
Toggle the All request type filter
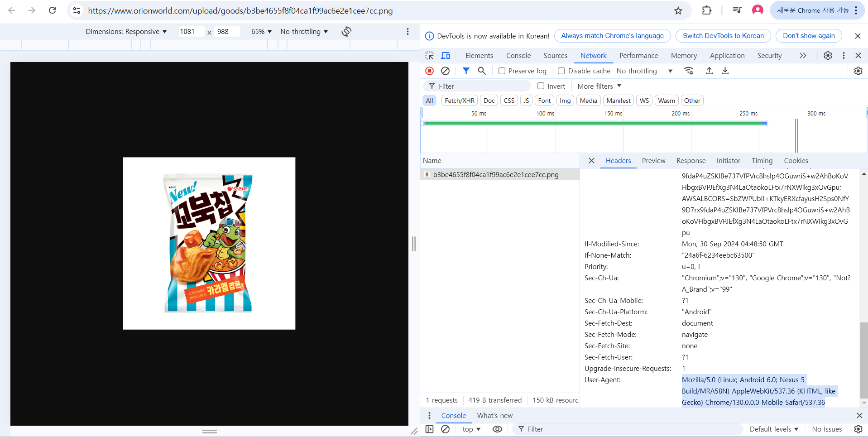tap(429, 101)
